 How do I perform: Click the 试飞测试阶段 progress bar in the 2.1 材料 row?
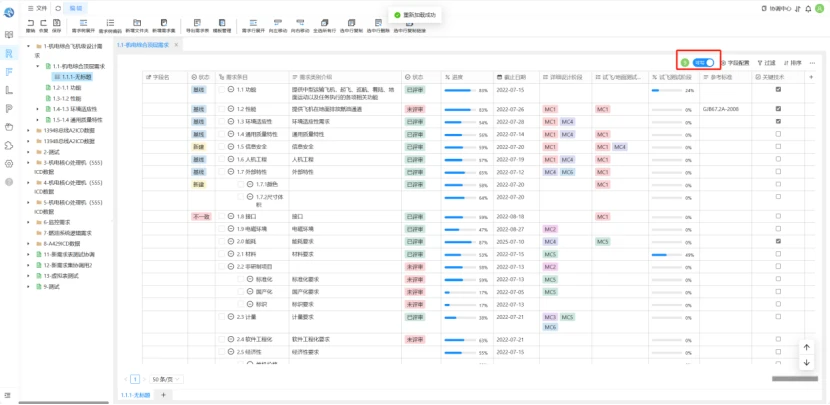click(x=666, y=254)
